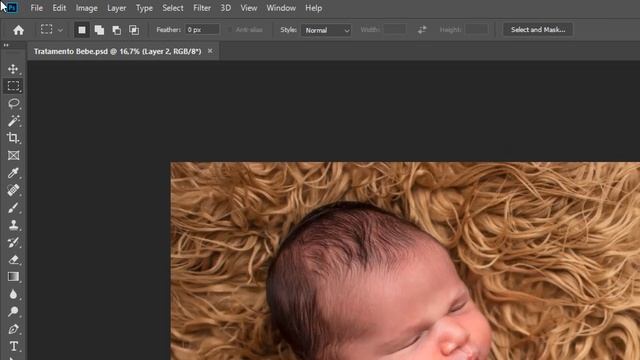
Task: Choose Intersect with selection mode
Action: (134, 30)
